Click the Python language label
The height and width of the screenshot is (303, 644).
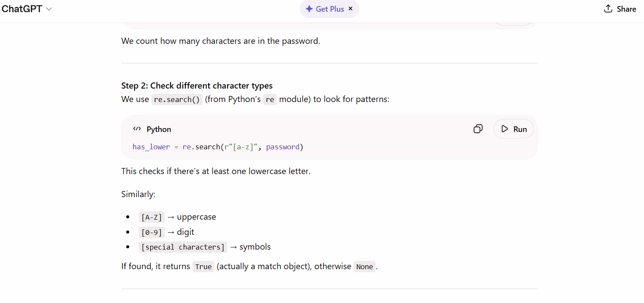click(x=159, y=129)
